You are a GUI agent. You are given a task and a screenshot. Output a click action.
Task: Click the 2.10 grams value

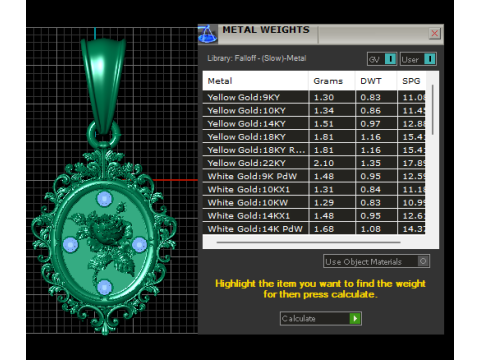click(x=324, y=163)
